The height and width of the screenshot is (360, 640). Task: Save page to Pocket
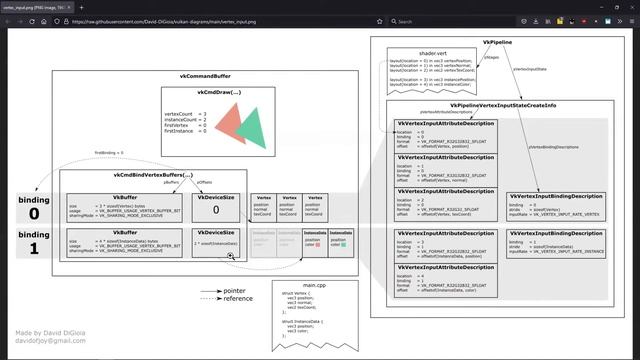[x=524, y=21]
